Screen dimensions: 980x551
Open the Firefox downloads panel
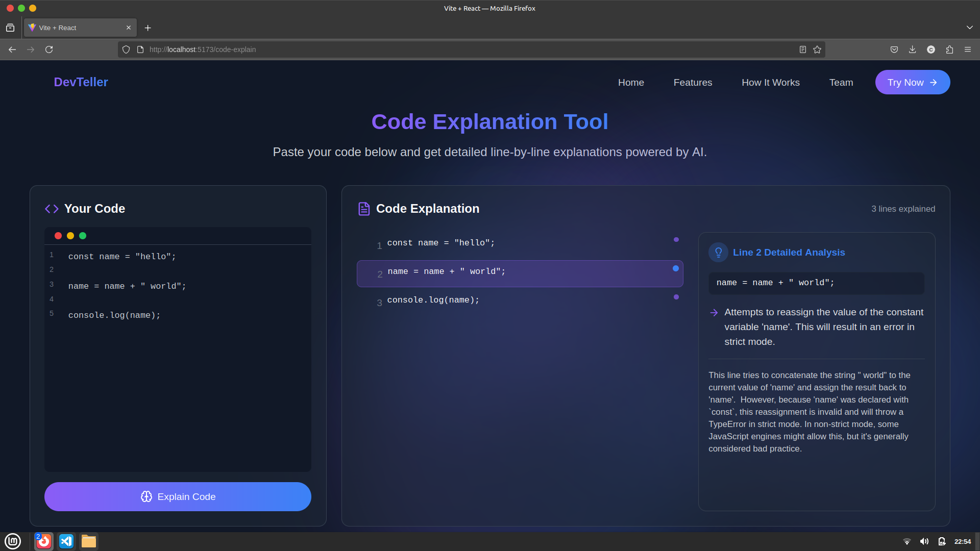912,49
